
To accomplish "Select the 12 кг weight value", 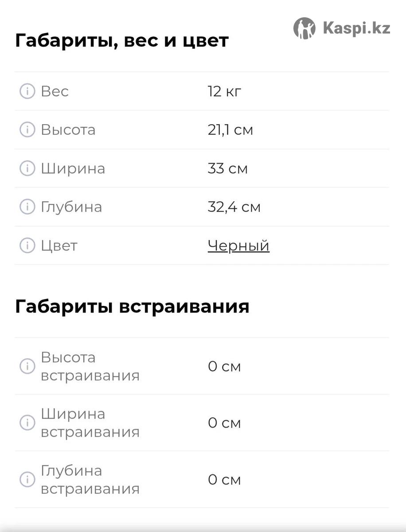I will click(224, 91).
